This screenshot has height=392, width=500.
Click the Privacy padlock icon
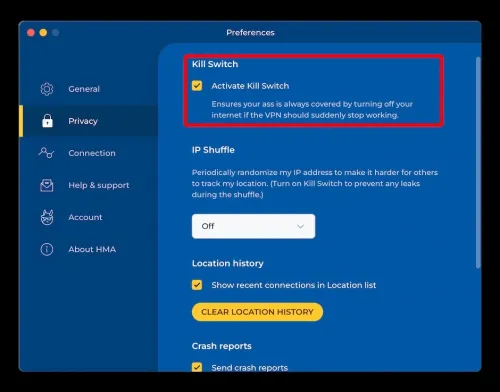pyautogui.click(x=47, y=121)
